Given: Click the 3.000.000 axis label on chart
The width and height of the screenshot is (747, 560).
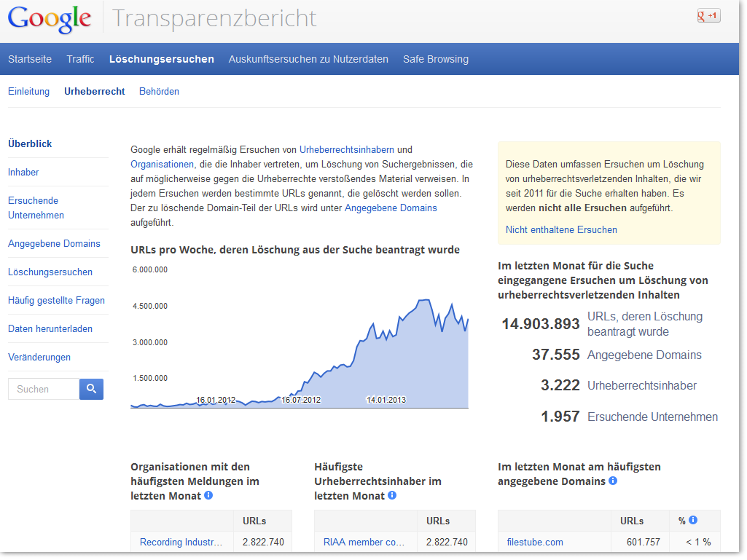Looking at the screenshot, I should click(150, 342).
